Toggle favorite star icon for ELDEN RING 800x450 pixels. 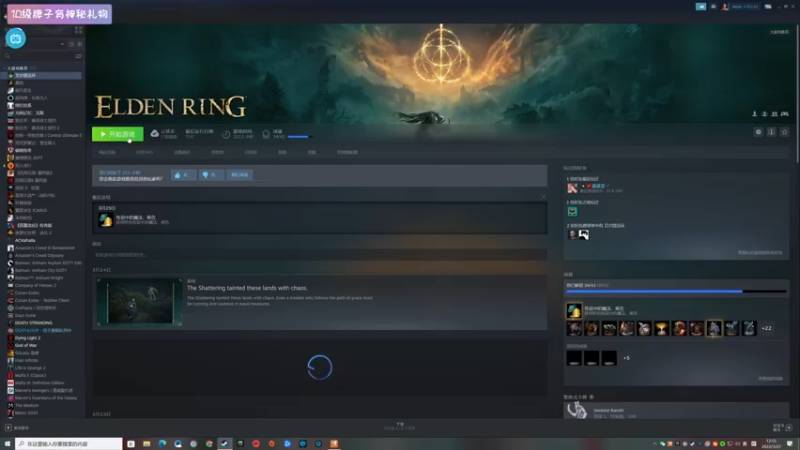[x=785, y=132]
